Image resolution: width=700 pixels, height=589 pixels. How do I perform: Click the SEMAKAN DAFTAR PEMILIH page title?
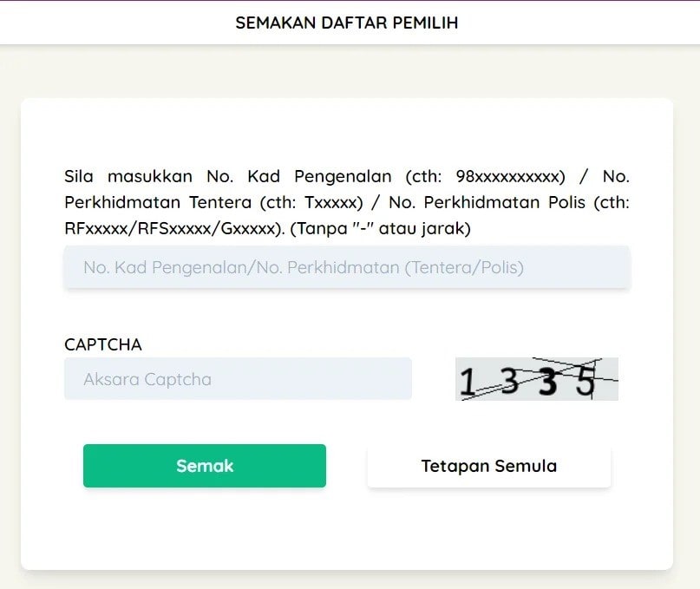pos(347,23)
